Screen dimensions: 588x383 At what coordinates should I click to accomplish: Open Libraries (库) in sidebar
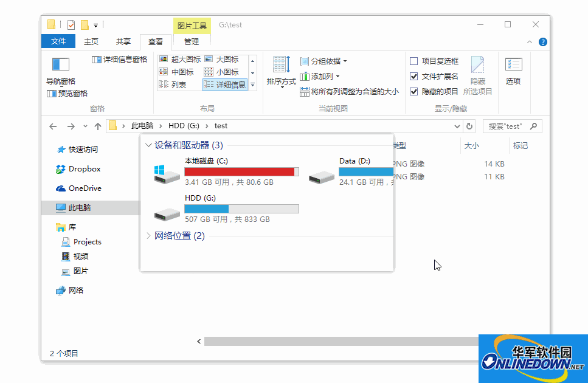(66, 227)
